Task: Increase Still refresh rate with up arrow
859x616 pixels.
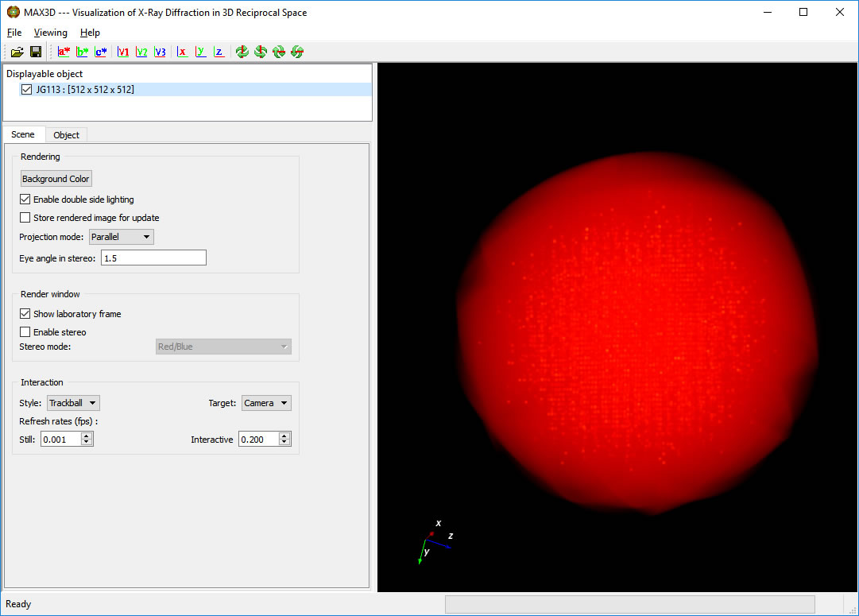Action: tap(87, 436)
